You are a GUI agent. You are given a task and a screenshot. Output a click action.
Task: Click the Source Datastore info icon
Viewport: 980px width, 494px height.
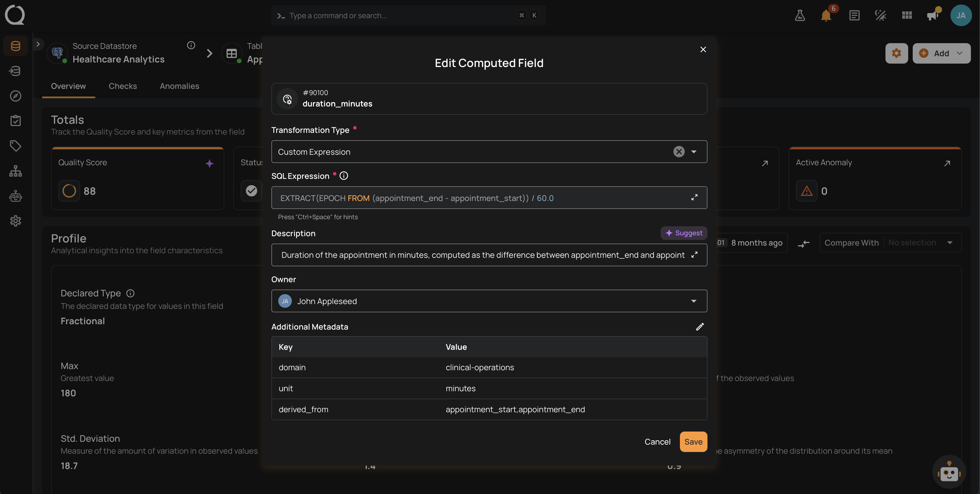pos(191,45)
